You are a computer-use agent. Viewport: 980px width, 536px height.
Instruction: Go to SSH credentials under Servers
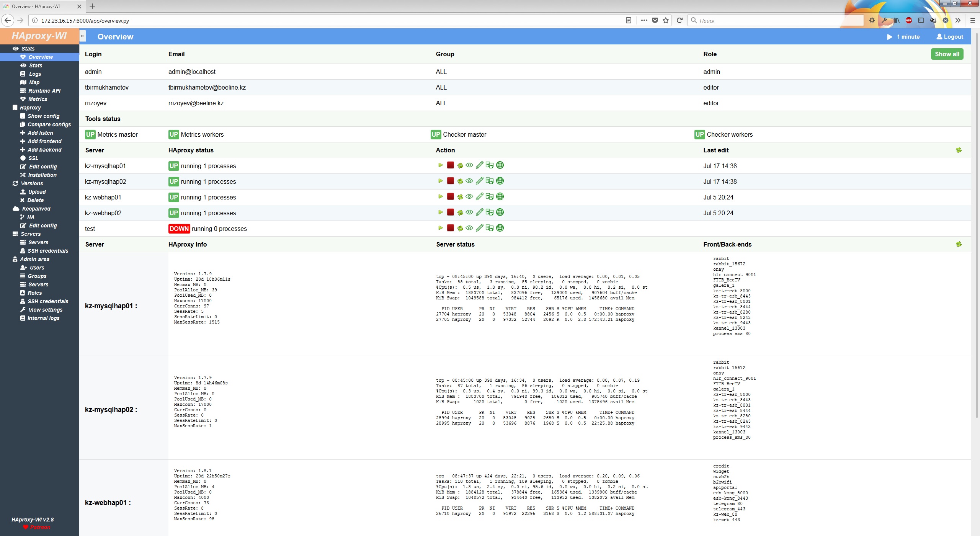[48, 251]
